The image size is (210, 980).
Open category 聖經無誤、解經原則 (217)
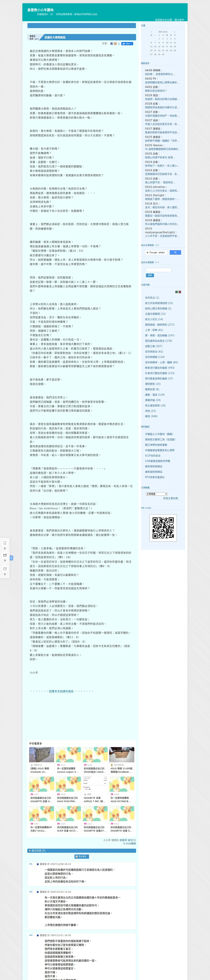(x=160, y=325)
